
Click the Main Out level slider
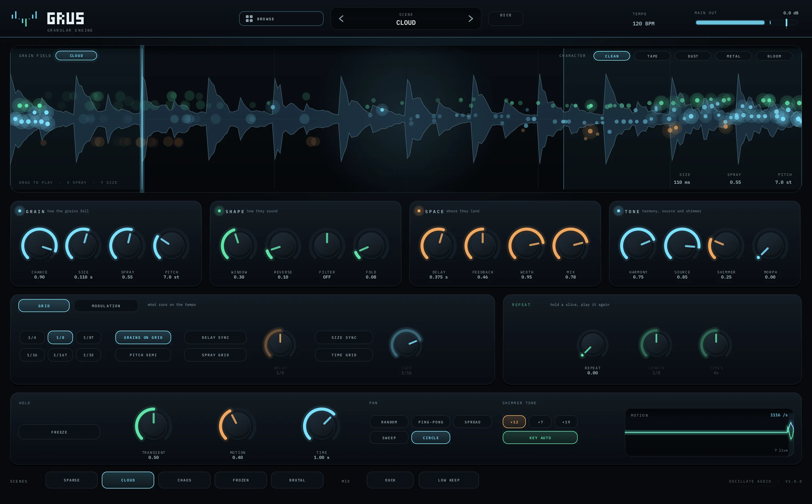(x=746, y=23)
